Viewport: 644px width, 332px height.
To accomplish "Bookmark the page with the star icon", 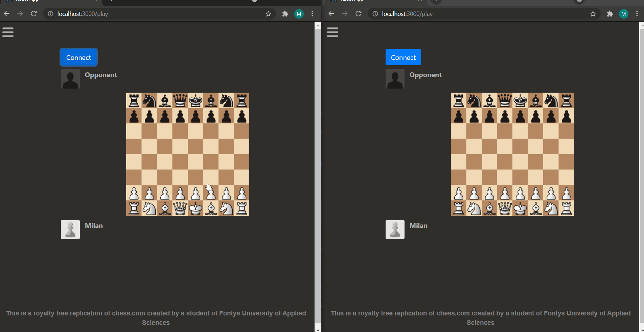I will coord(268,14).
